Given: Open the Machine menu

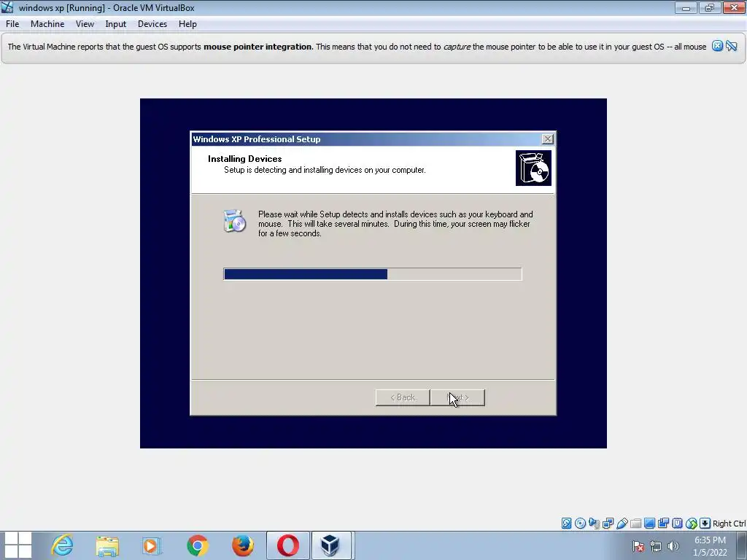Looking at the screenshot, I should [x=47, y=24].
